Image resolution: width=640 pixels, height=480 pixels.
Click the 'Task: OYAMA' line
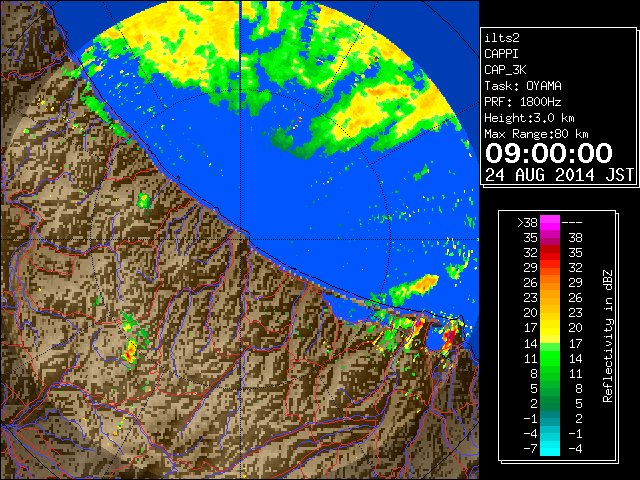click(x=522, y=86)
